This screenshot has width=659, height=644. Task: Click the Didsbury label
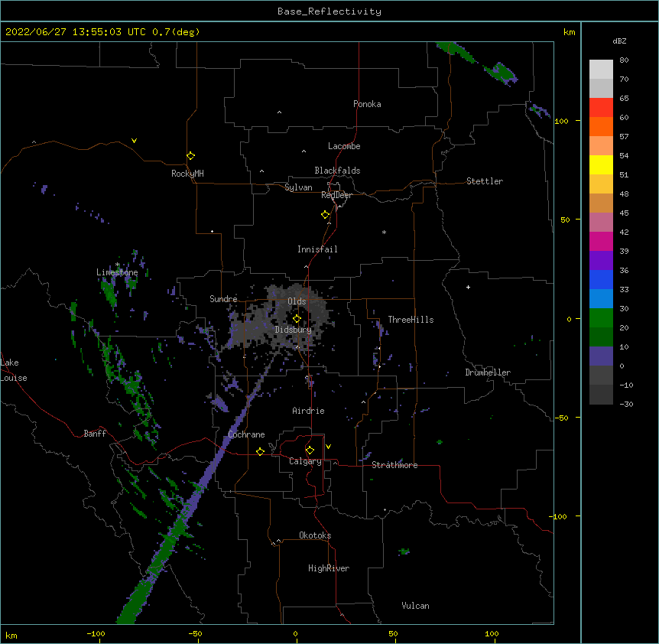pyautogui.click(x=294, y=330)
